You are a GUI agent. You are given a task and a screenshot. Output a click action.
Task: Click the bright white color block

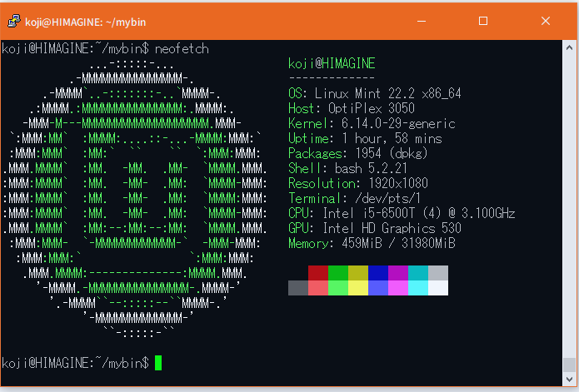pyautogui.click(x=437, y=288)
